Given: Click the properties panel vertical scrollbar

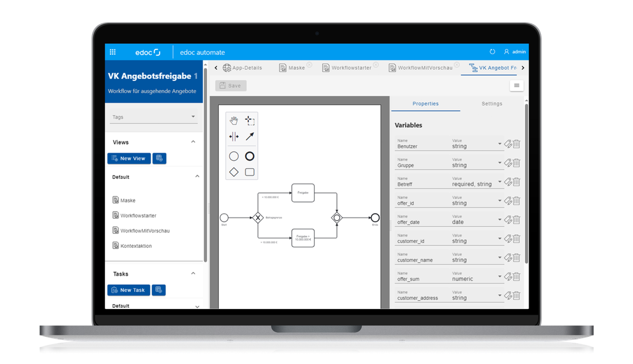Looking at the screenshot, I should [526, 184].
